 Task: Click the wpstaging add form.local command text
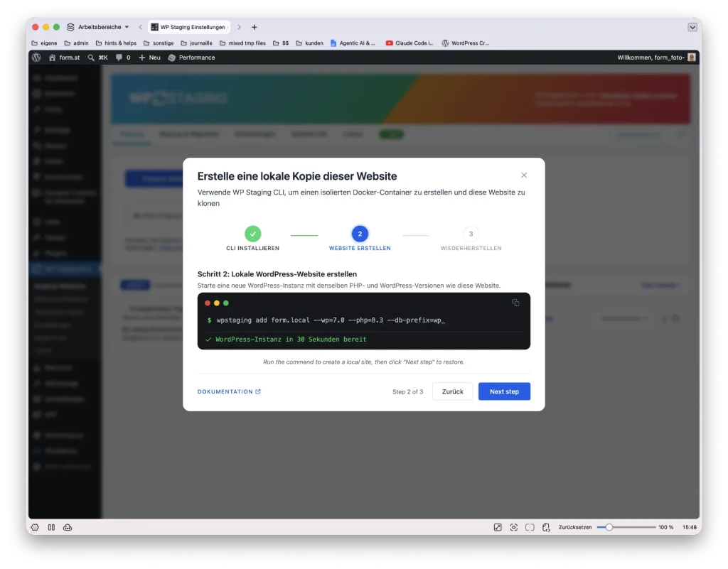coord(331,320)
